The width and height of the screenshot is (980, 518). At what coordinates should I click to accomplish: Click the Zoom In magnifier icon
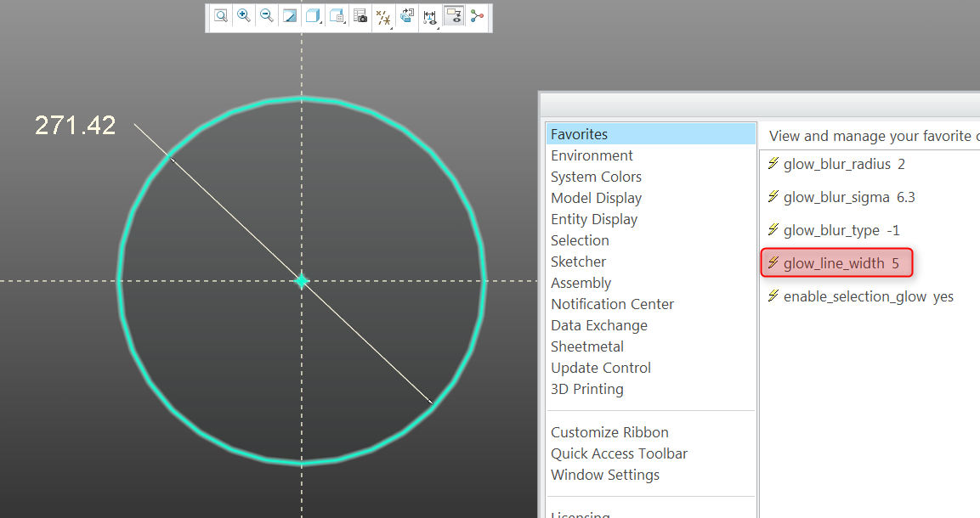pos(244,16)
